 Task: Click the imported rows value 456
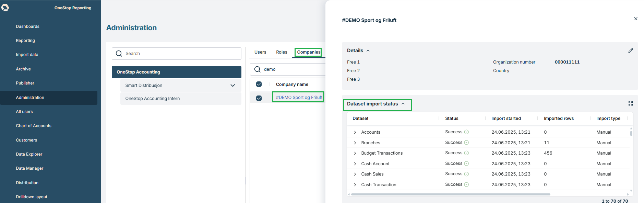point(548,153)
